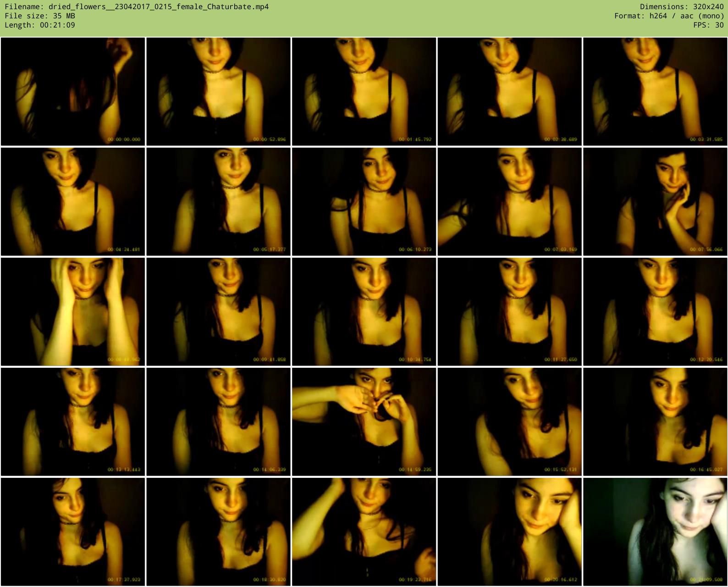Image resolution: width=728 pixels, height=587 pixels.
Task: Select the thumbnail stamped 00:08:48.962
Action: 73,312
